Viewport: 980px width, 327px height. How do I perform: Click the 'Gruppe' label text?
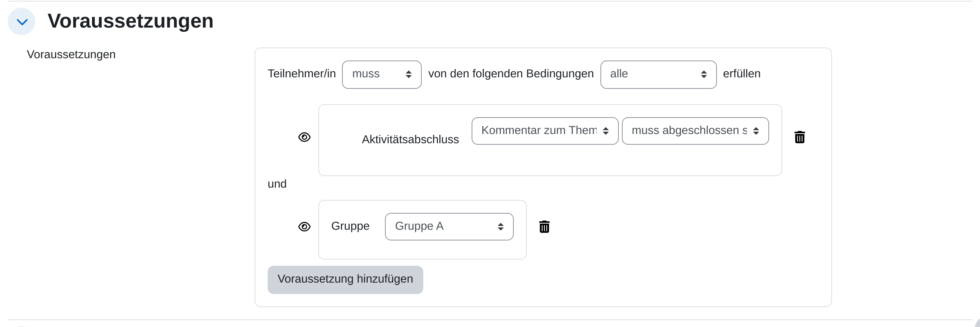point(350,226)
